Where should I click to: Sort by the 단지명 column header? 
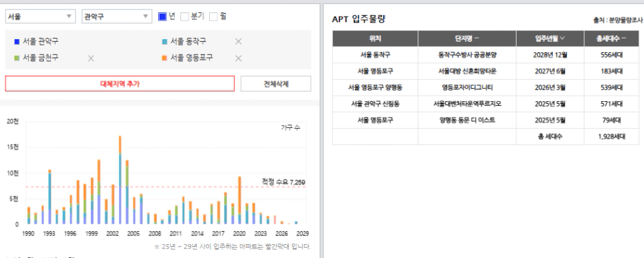click(467, 39)
